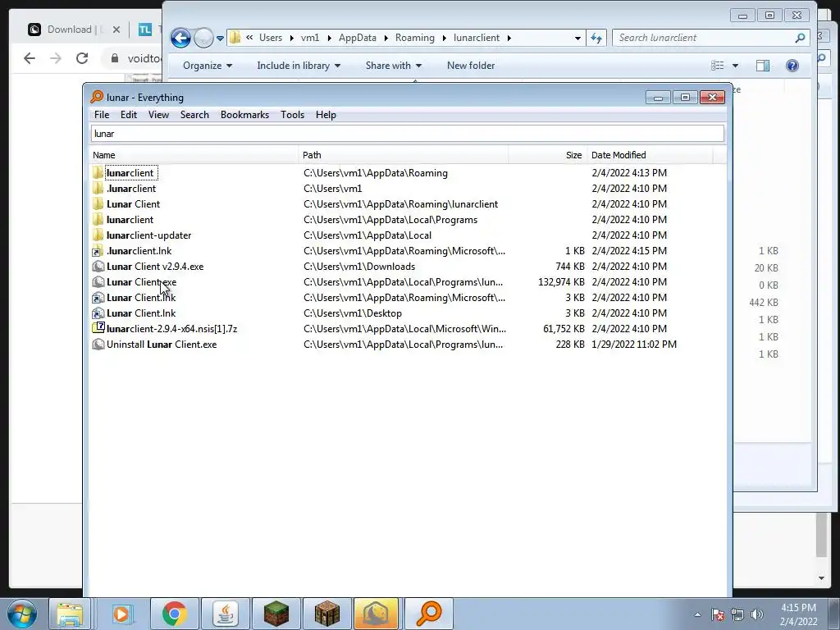
Task: Click volume speaker tray icon
Action: pyautogui.click(x=757, y=614)
